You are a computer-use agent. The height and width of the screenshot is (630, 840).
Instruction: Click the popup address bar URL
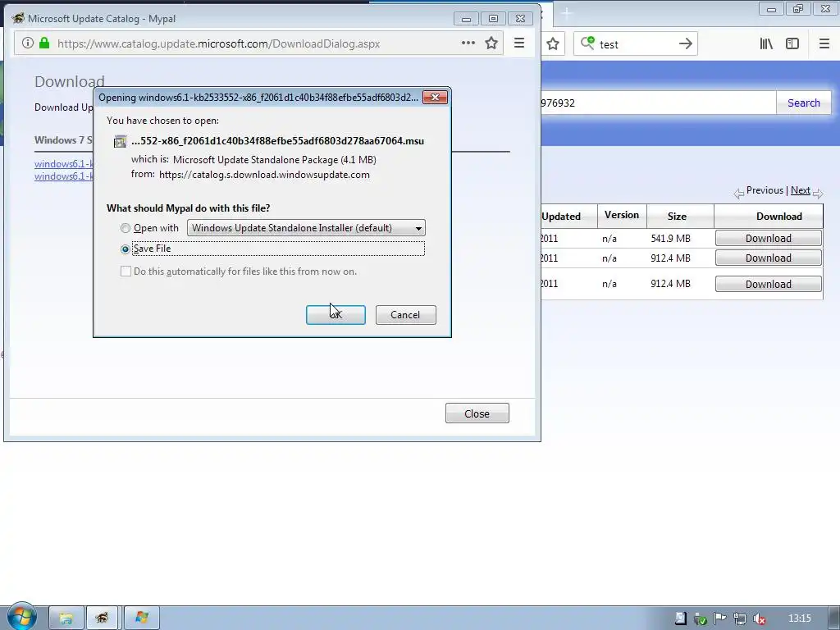[218, 43]
